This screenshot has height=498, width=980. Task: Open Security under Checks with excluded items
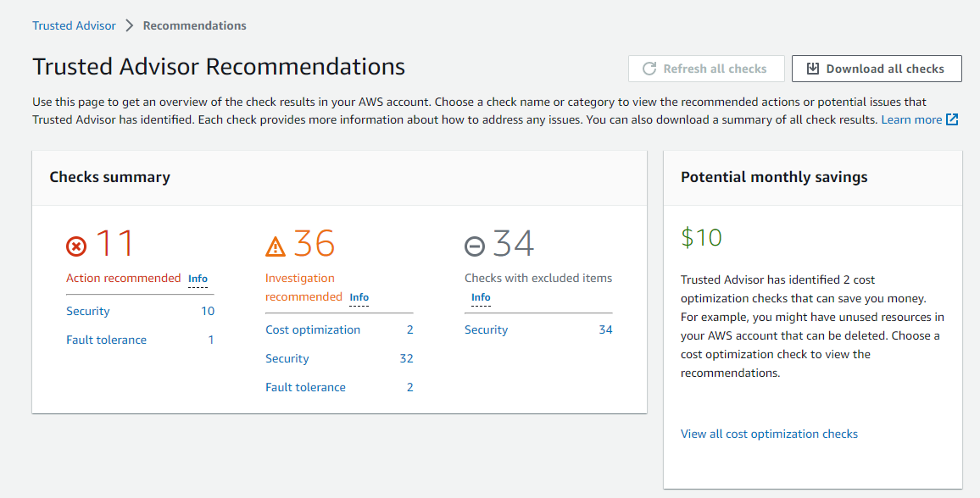tap(487, 329)
